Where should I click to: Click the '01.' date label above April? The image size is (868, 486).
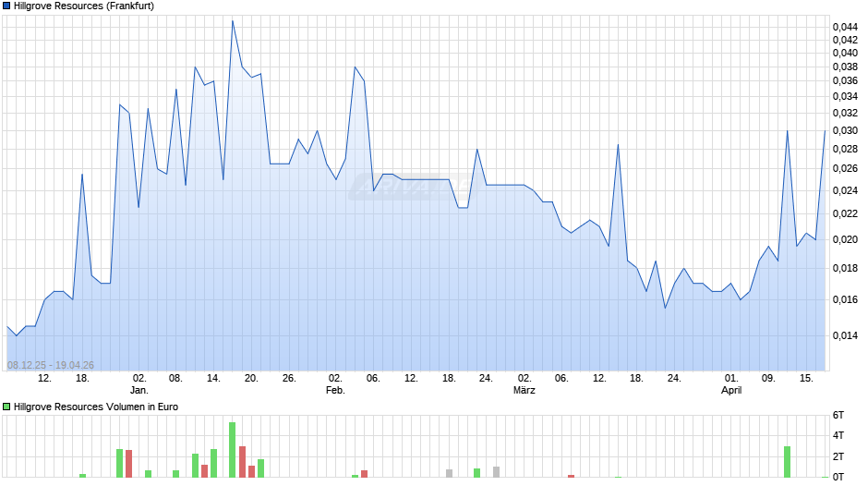click(x=731, y=378)
